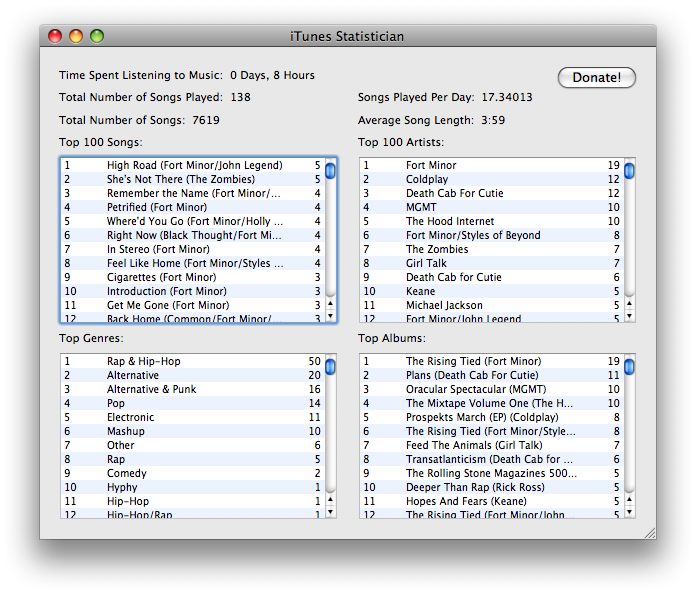Select album Prospekts March (EP) (Coldplay)
This screenshot has height=594, width=696.
(x=492, y=417)
